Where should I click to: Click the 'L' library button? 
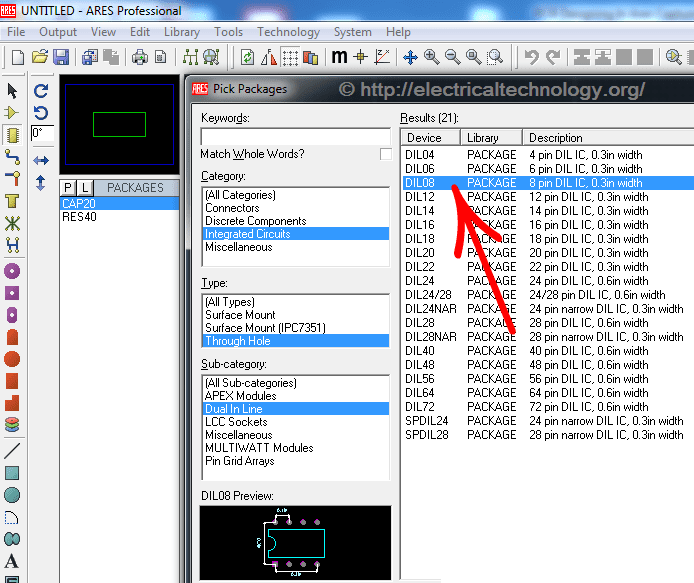(x=85, y=188)
